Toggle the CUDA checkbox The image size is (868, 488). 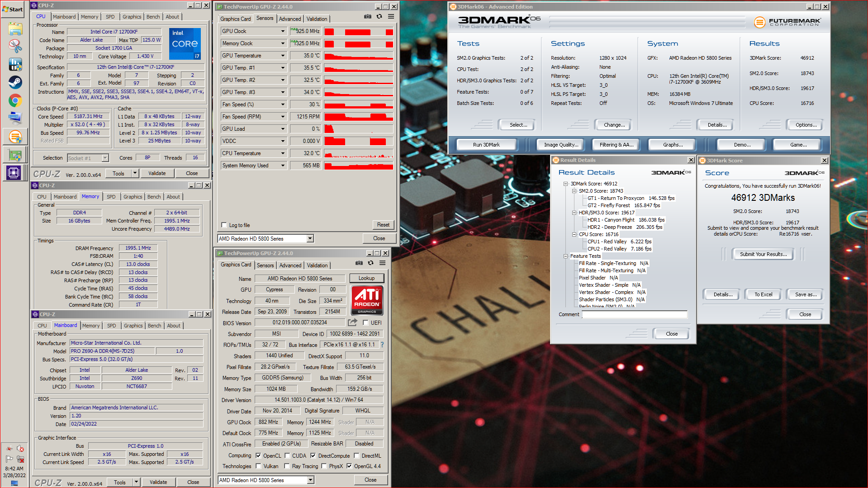point(287,455)
